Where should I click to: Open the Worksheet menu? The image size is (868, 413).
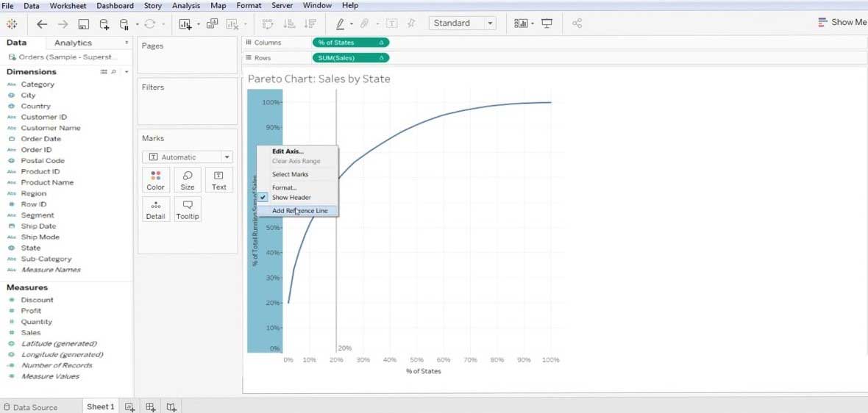point(68,6)
